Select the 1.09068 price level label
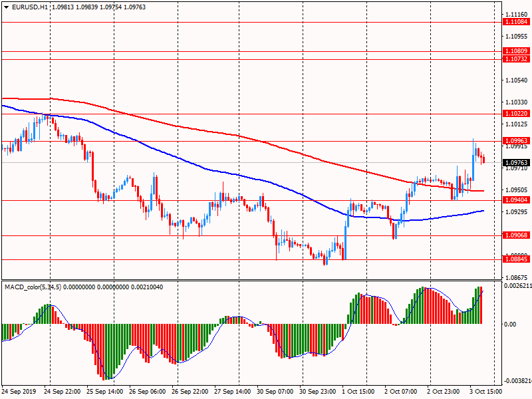This screenshot has height=399, width=532. (517, 235)
